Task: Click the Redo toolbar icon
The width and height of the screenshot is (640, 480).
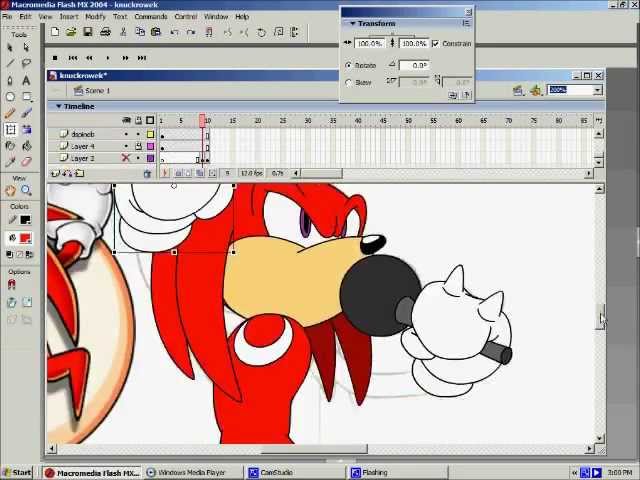Action: point(191,32)
